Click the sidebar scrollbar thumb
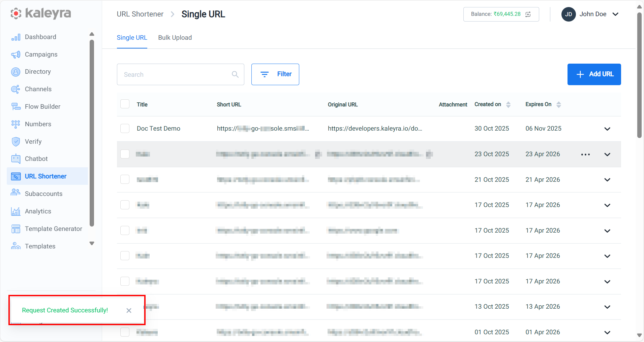644x342 pixels. 92,133
